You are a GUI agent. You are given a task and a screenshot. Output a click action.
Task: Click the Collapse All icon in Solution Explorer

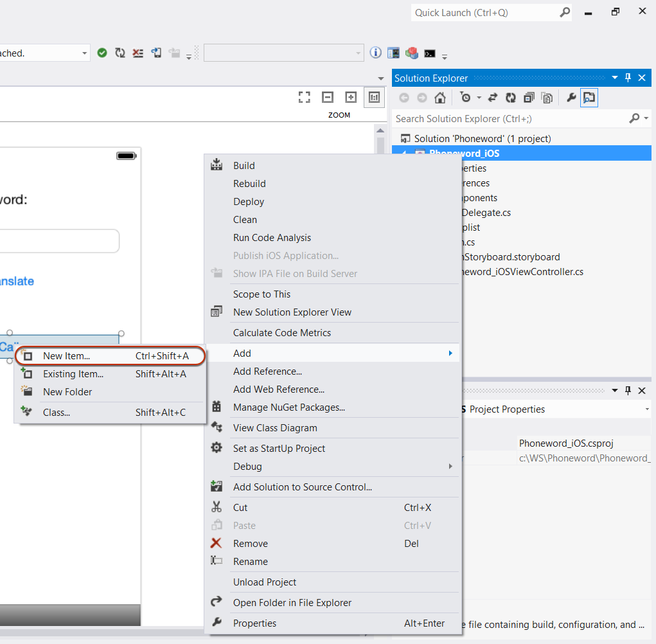click(528, 98)
